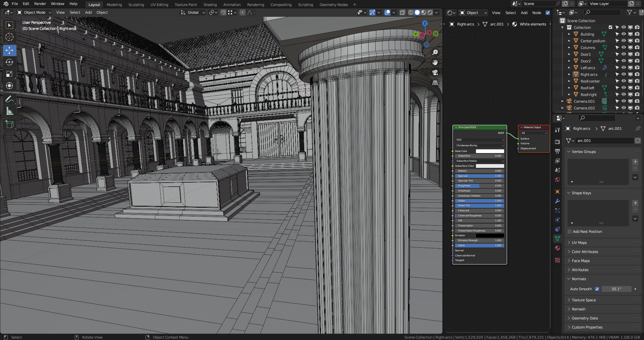This screenshot has width=644, height=340.
Task: Switch to the Shading workspace tab
Action: tap(210, 5)
